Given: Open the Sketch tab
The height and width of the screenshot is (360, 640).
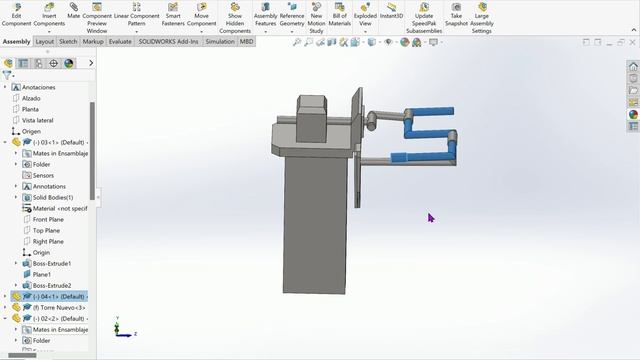Looking at the screenshot, I should click(68, 42).
